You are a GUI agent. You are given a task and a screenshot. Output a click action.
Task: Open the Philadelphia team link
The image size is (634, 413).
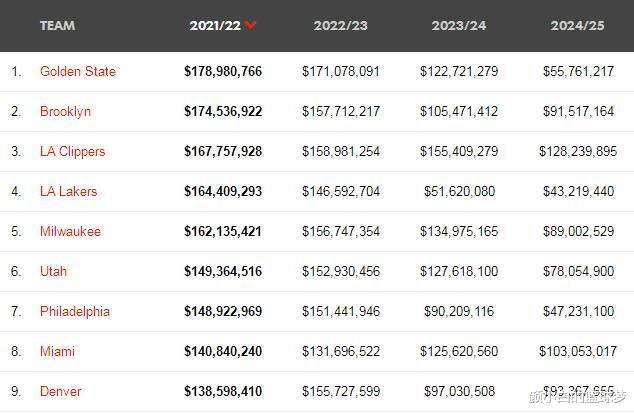[75, 311]
